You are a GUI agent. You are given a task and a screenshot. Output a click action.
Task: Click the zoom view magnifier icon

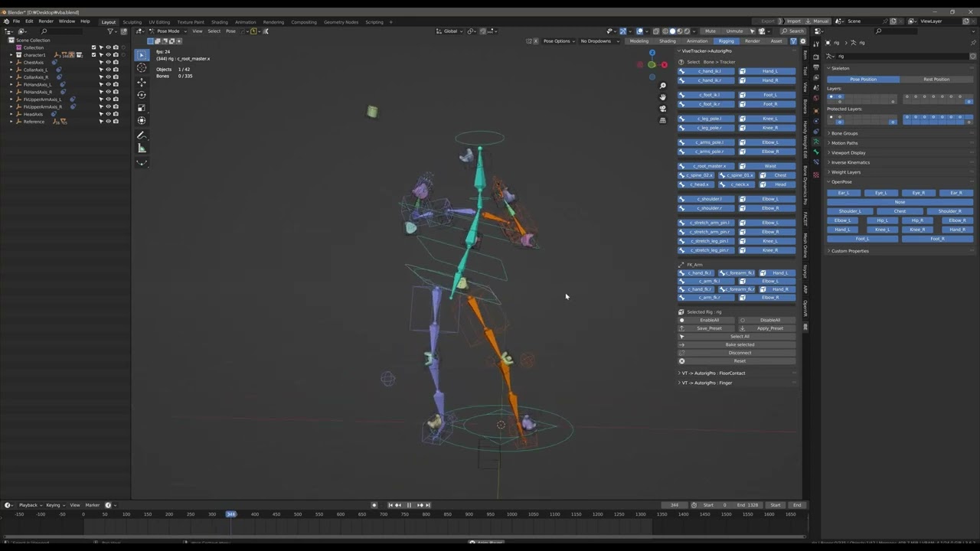pos(663,86)
